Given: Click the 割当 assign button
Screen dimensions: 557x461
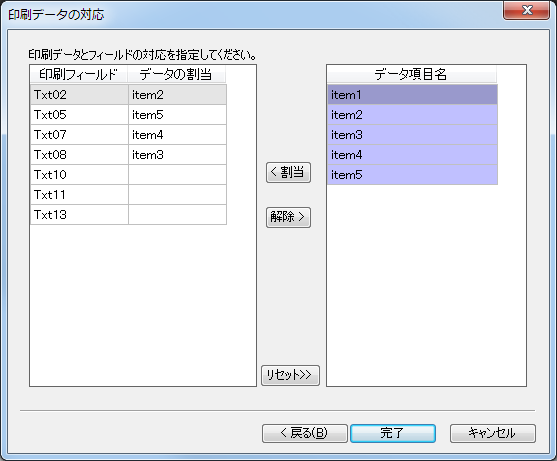Looking at the screenshot, I should (x=288, y=173).
